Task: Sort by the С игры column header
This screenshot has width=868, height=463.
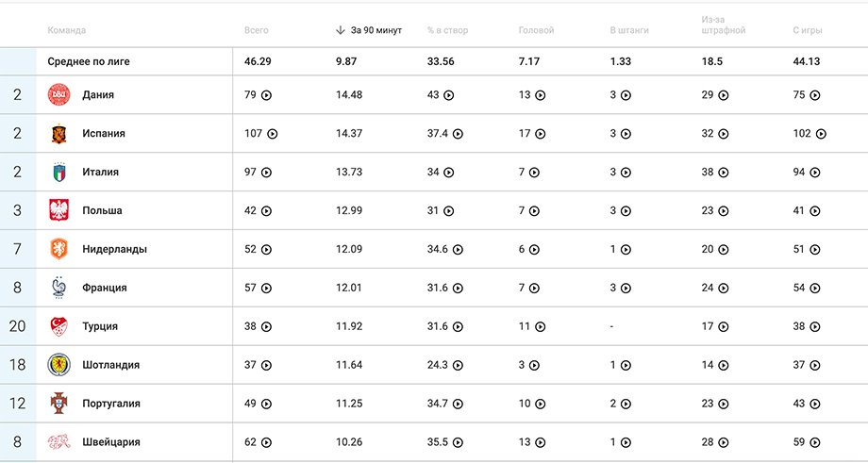Action: click(807, 30)
